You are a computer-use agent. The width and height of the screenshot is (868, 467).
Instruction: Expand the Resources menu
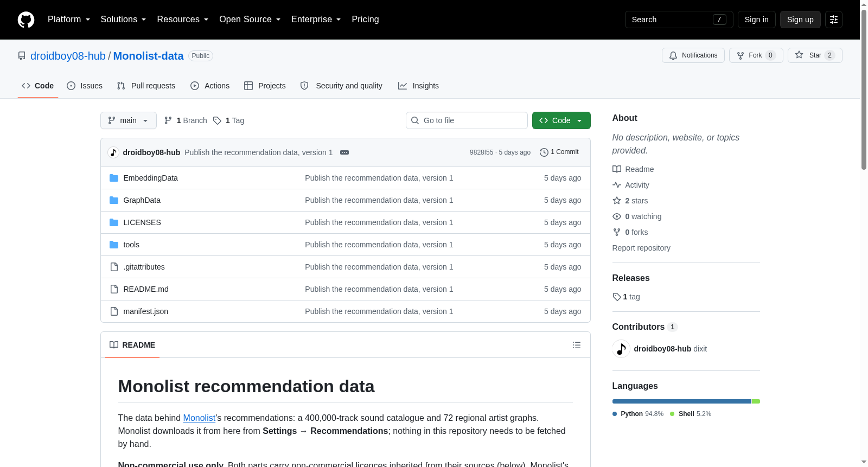point(183,20)
